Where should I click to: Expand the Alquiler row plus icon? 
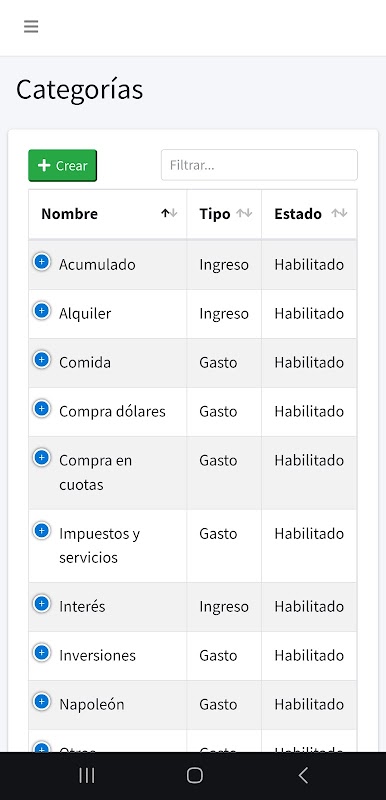pos(41,311)
